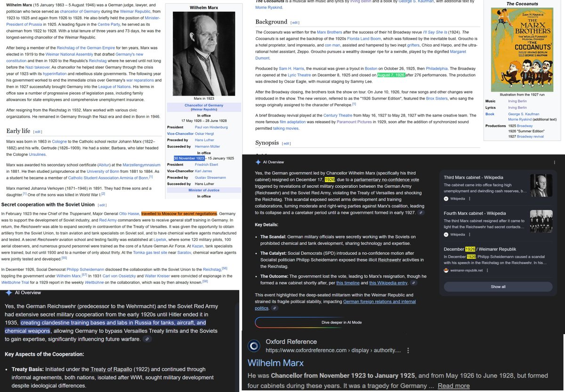Click the 'this Wikipedia entry' link
Viewport: 565px width, 392px height.
[389, 283]
